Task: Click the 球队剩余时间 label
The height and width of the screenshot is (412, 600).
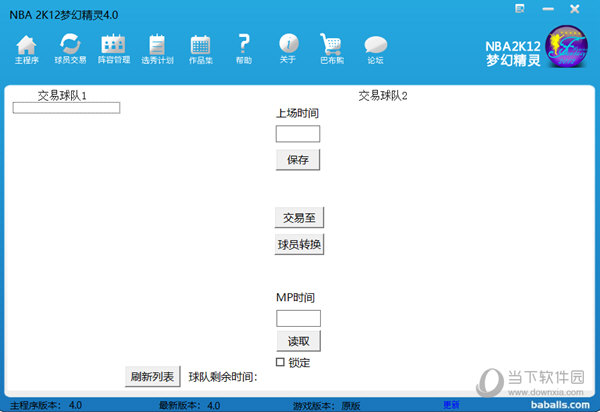Action: [223, 377]
